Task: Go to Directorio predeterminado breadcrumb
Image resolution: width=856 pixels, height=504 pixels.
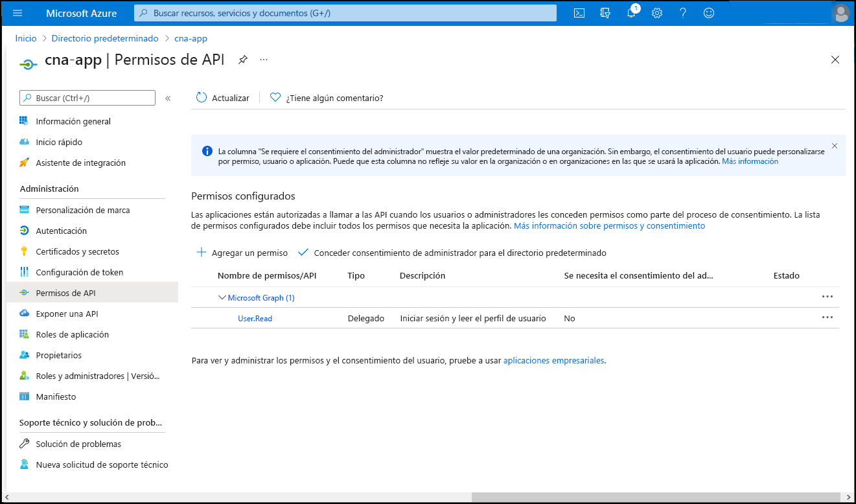Action: (105, 38)
